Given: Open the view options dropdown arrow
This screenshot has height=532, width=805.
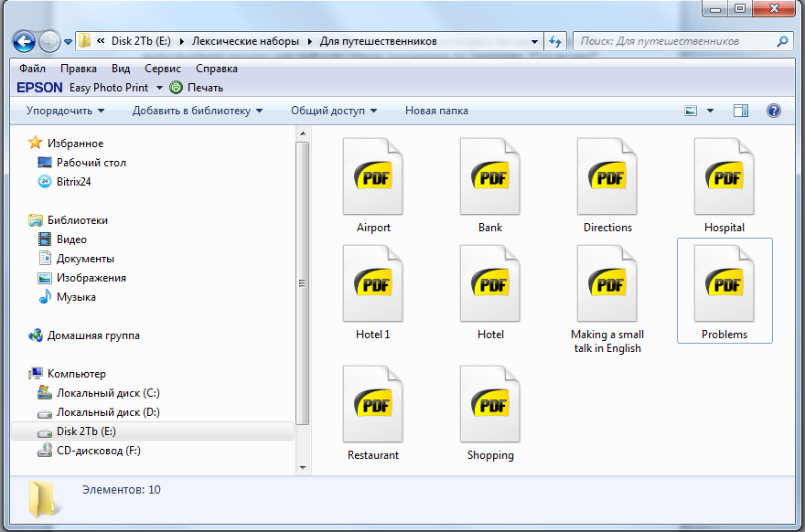Looking at the screenshot, I should pos(711,111).
